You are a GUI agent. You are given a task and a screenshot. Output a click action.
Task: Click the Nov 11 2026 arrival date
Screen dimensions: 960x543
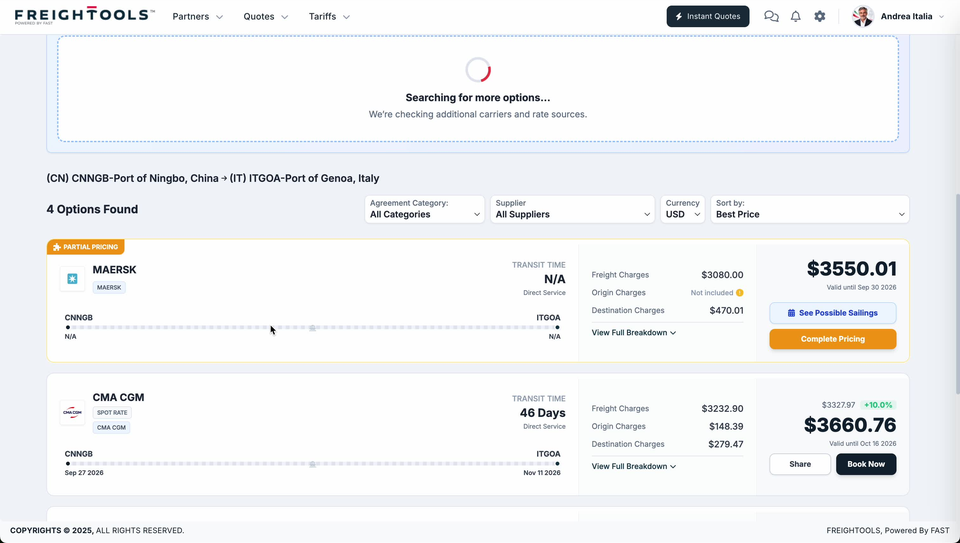542,473
